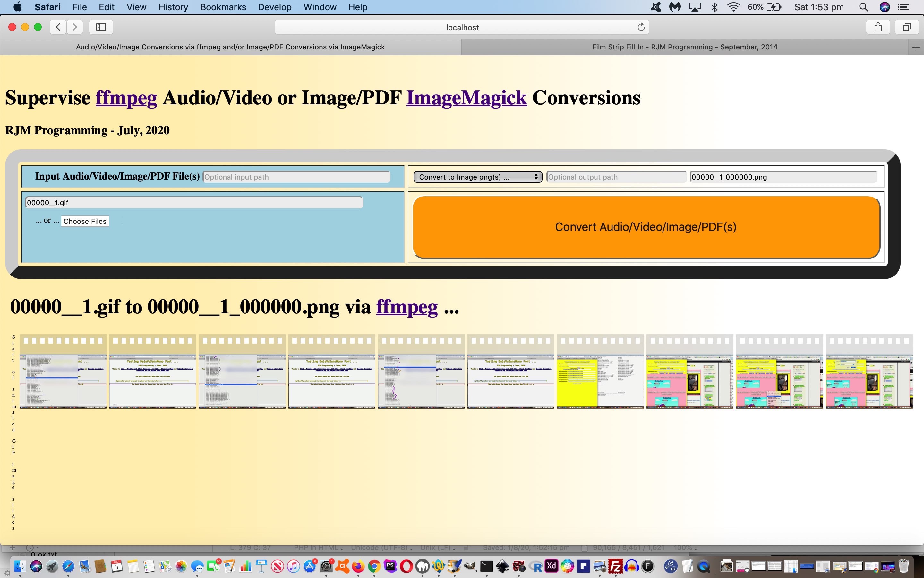924x578 pixels.
Task: Open Finder from the Dock
Action: [x=20, y=566]
